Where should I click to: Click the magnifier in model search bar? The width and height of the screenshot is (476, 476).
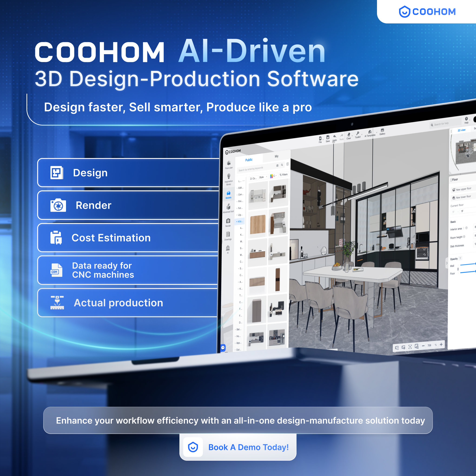pyautogui.click(x=282, y=165)
